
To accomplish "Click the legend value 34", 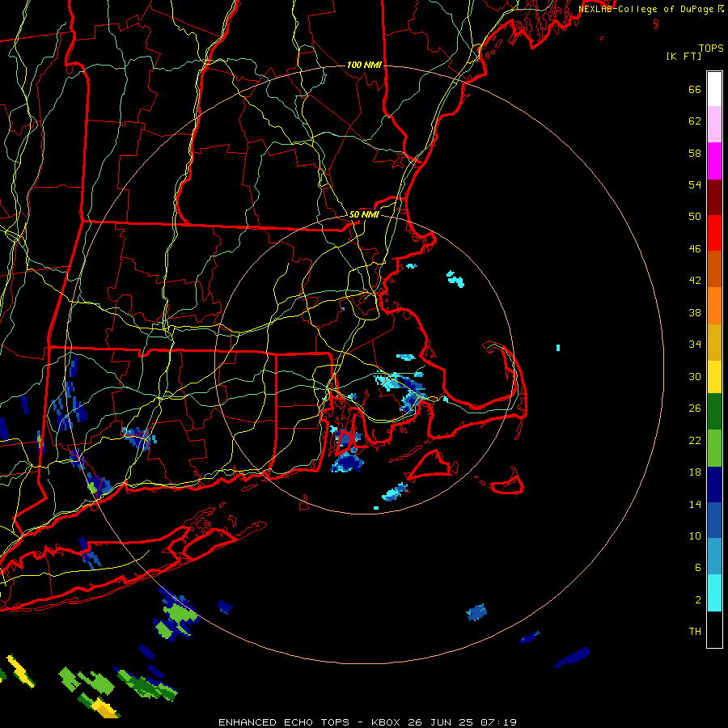I will tap(695, 345).
